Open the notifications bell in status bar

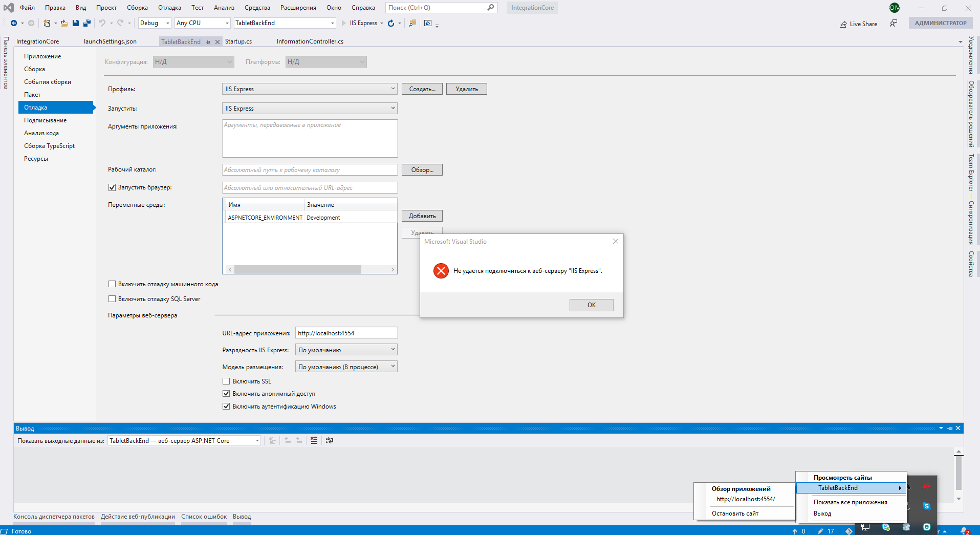[x=965, y=531]
